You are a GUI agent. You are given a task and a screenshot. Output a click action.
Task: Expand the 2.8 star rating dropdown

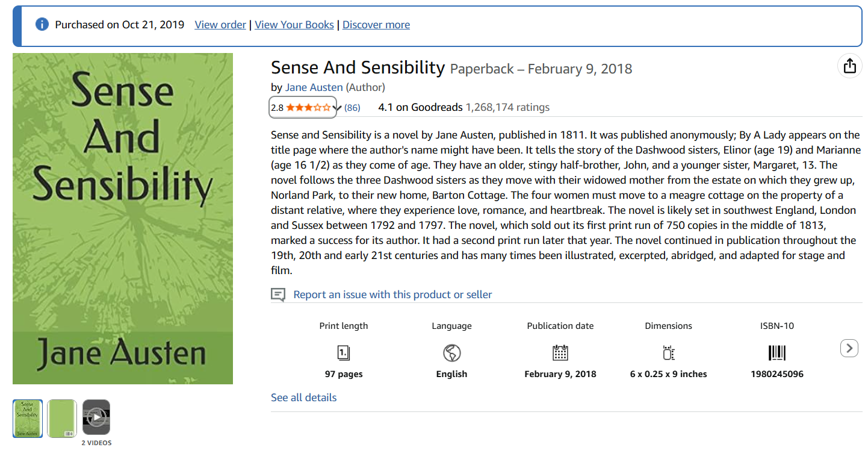[x=303, y=108]
